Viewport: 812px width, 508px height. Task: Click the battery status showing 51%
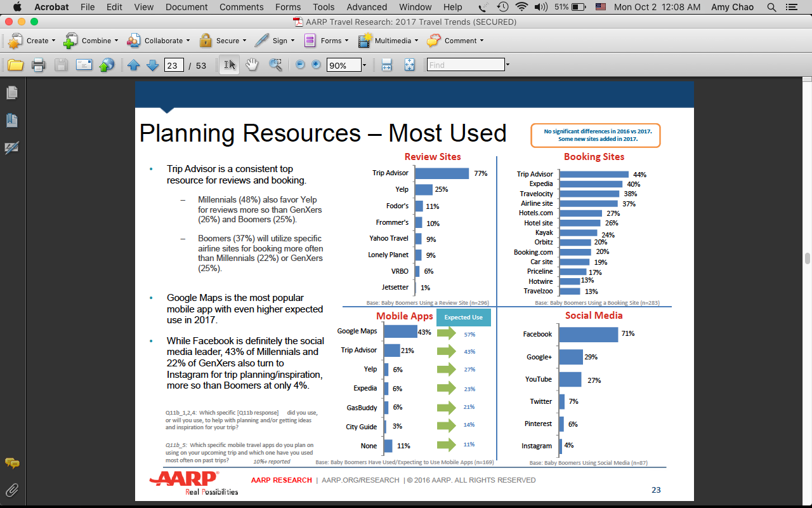tap(572, 7)
